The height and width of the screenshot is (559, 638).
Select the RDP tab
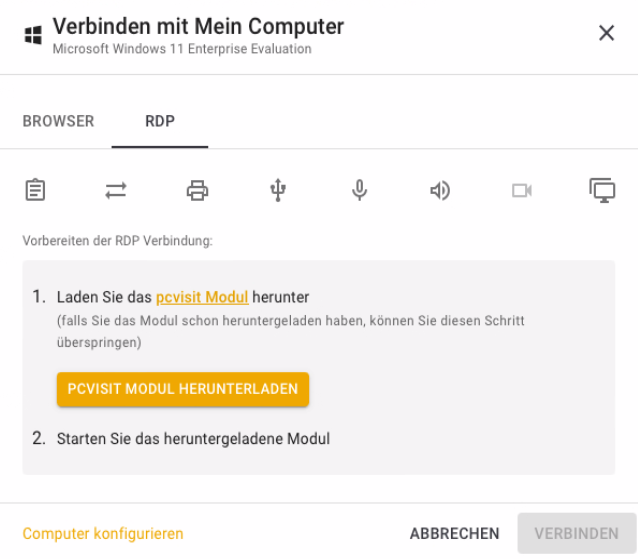tap(160, 121)
